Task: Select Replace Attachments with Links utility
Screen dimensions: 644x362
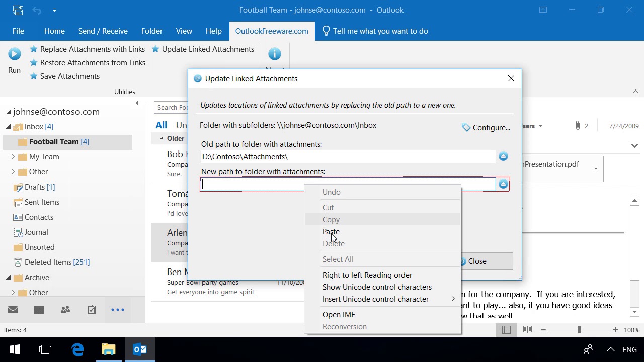Action: coord(87,49)
